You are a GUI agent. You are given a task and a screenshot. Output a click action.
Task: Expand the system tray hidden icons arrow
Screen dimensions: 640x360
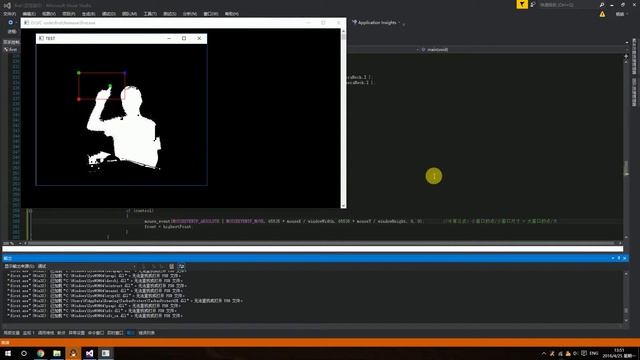(544, 353)
